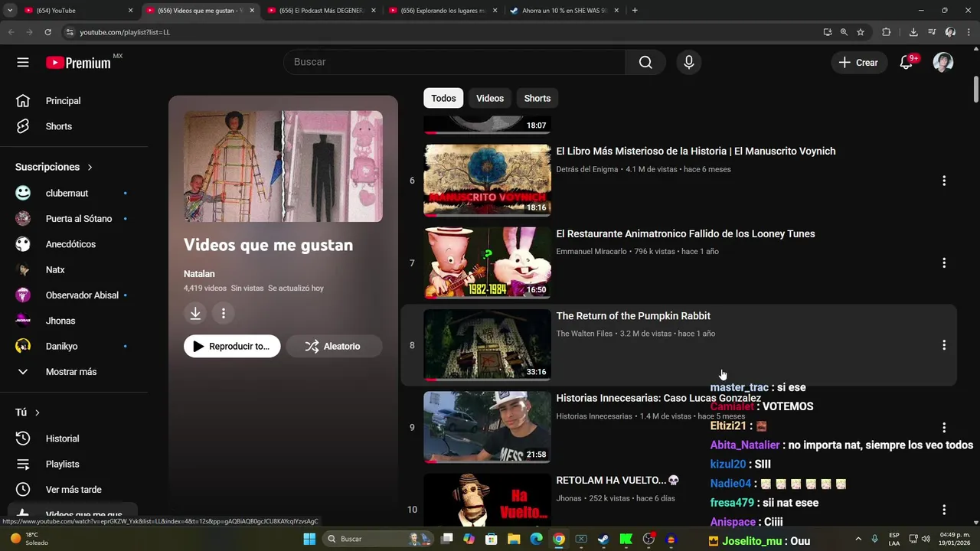The width and height of the screenshot is (980, 551).
Task: Select the Shorts filter chip
Action: [x=537, y=98]
